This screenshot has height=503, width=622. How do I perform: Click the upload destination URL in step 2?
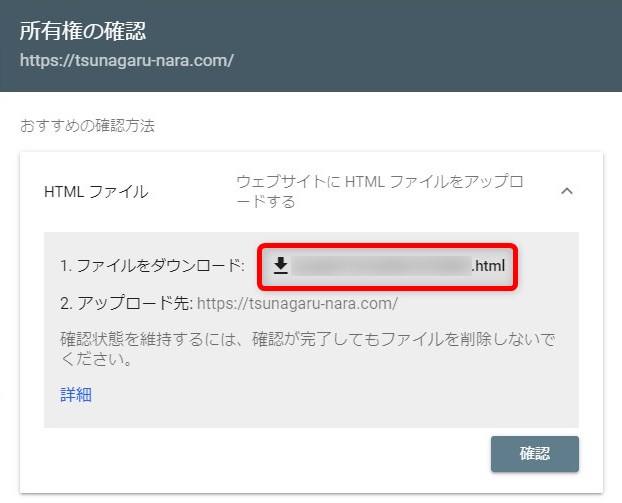297,303
